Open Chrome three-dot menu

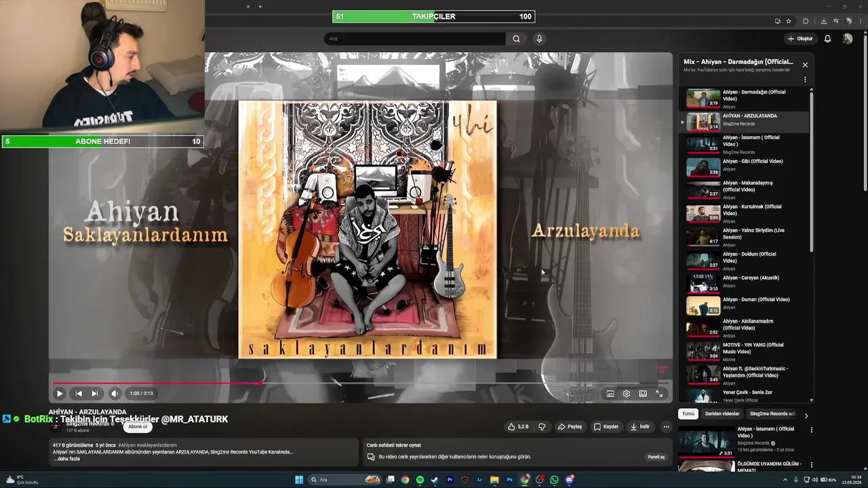coord(860,21)
